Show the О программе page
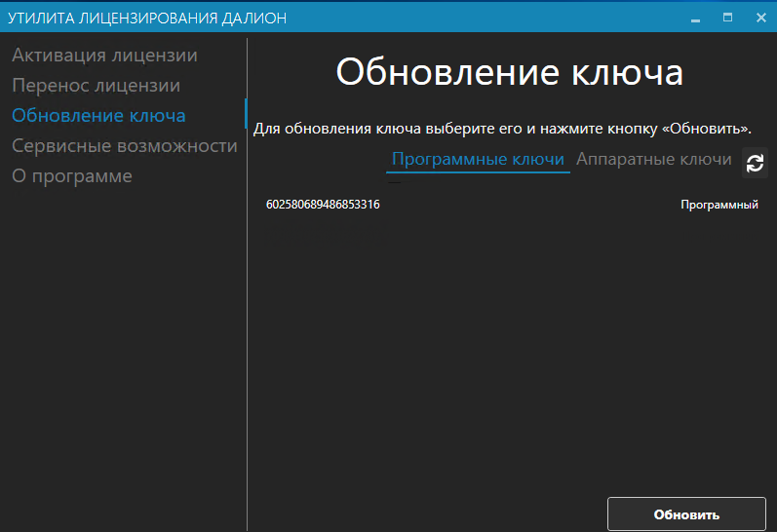The image size is (777, 532). [x=72, y=175]
